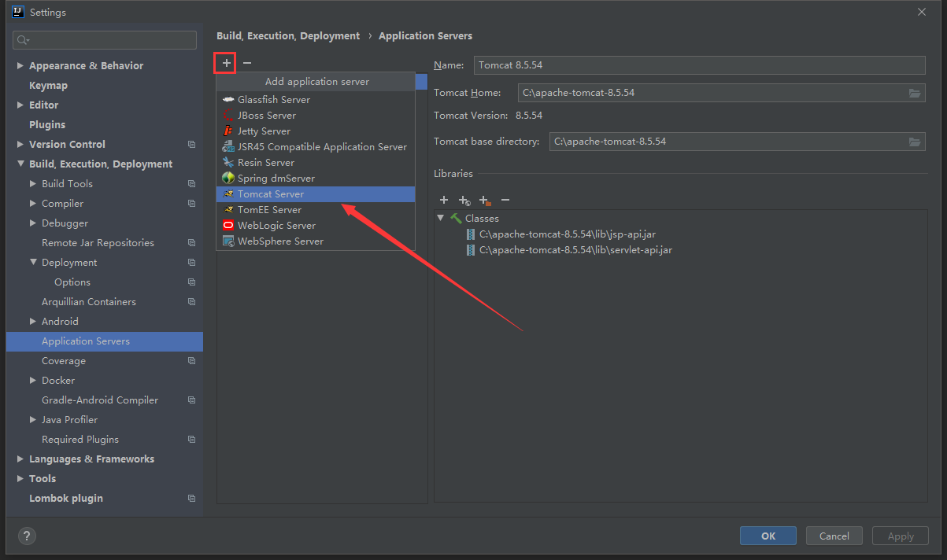This screenshot has width=947, height=560.
Task: Click project-level icon next to Remote Jar Repositories
Action: pos(191,243)
